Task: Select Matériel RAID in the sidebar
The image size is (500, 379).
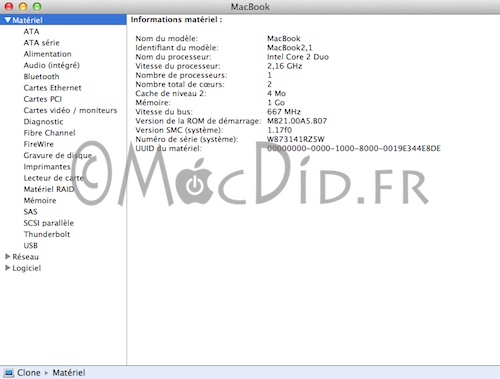Action: click(x=49, y=189)
